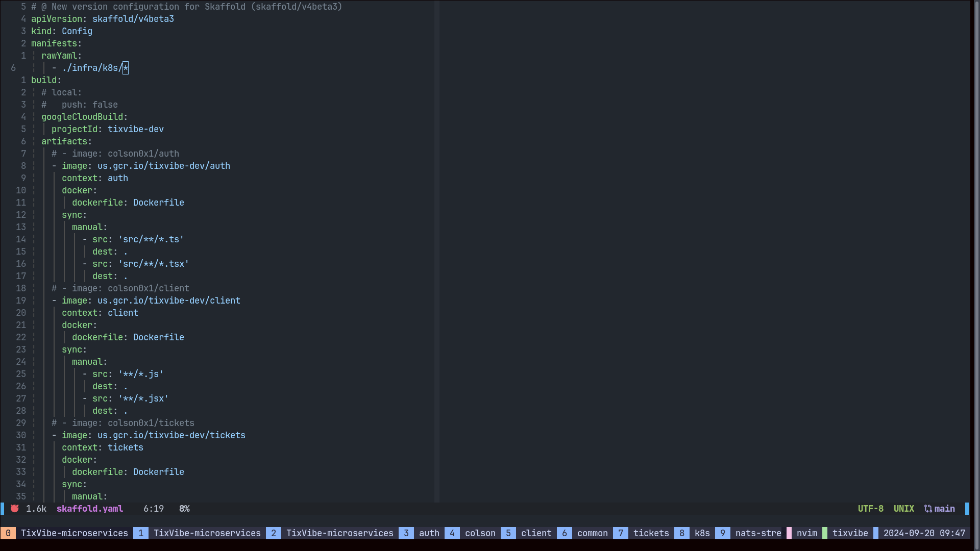Click the skaffold.yaml filename in statusline
980x551 pixels.
tap(90, 509)
